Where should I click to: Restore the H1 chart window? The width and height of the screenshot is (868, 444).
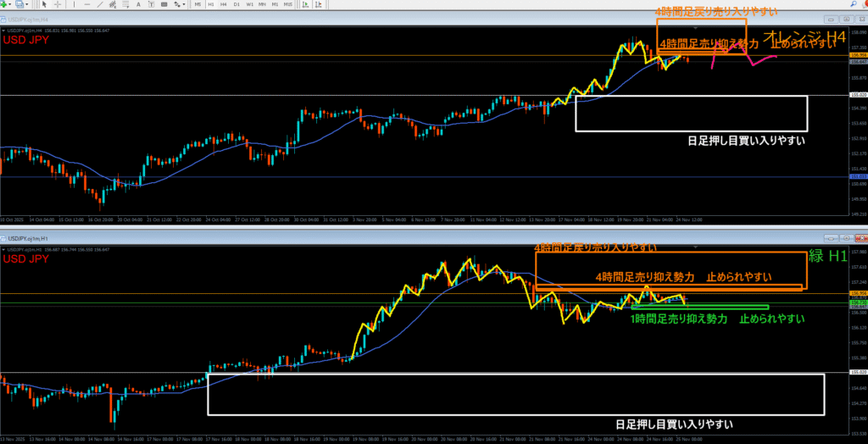(x=845, y=237)
